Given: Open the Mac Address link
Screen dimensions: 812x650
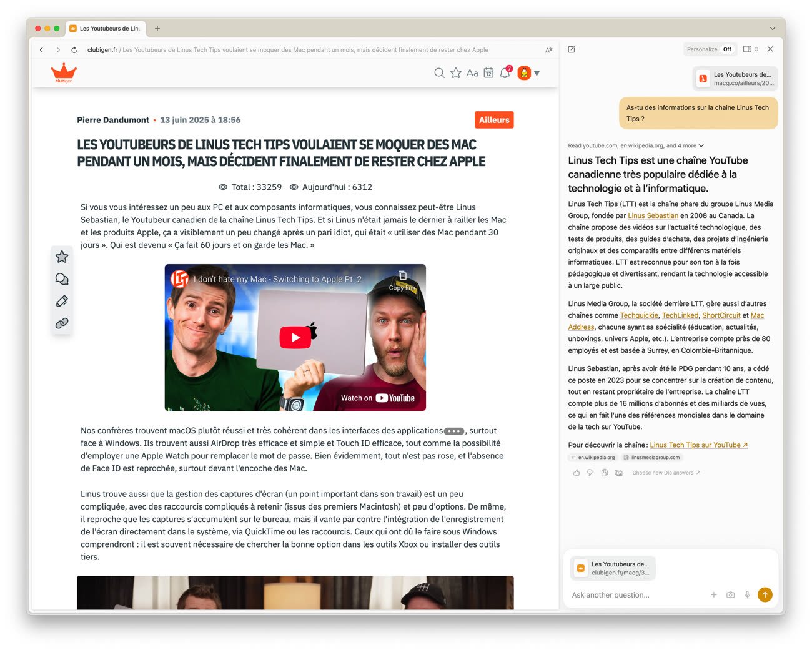Looking at the screenshot, I should click(757, 315).
